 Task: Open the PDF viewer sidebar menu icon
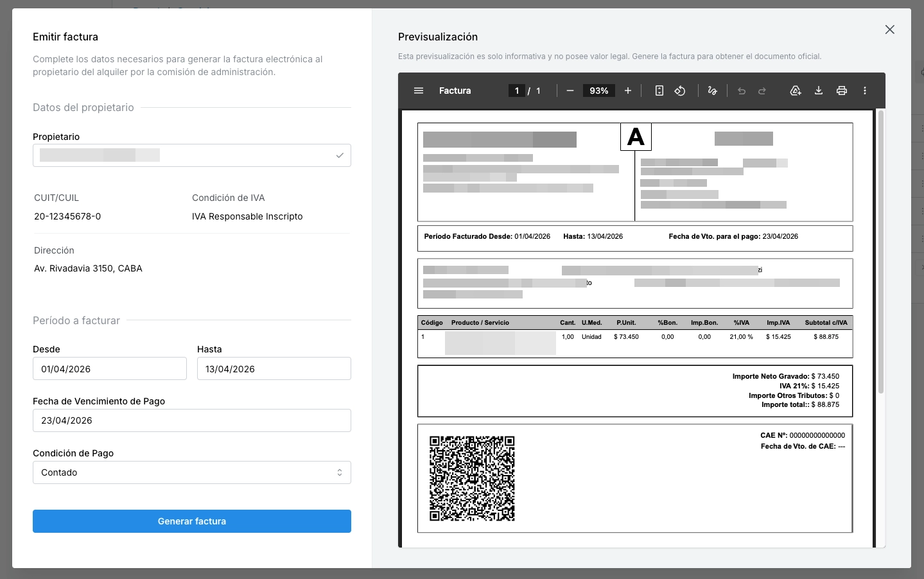tap(419, 91)
